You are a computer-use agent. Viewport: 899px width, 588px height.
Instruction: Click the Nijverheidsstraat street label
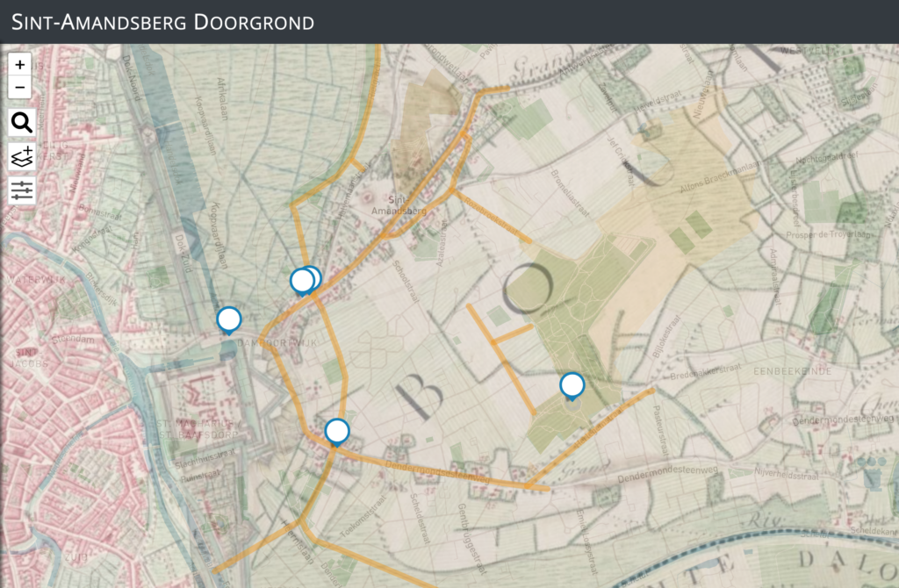[786, 475]
